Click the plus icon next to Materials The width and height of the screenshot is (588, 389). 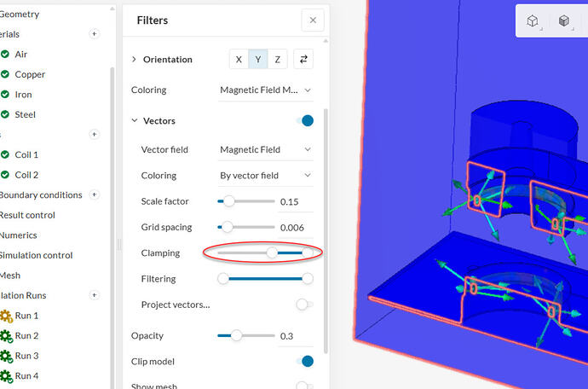(94, 34)
